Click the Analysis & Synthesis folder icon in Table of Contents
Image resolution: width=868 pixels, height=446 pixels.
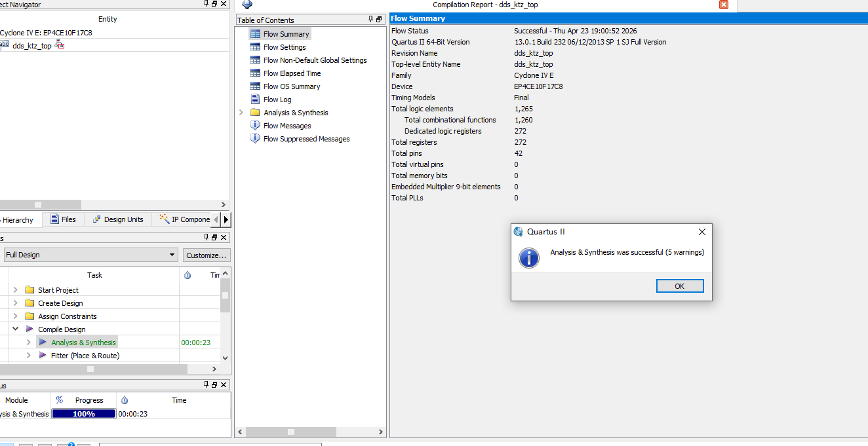[255, 113]
